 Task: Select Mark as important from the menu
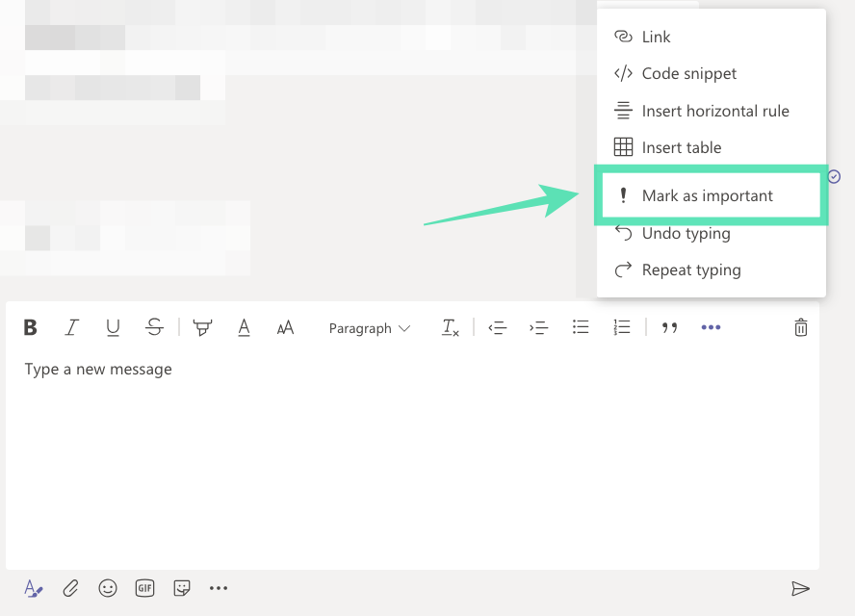[x=708, y=194]
